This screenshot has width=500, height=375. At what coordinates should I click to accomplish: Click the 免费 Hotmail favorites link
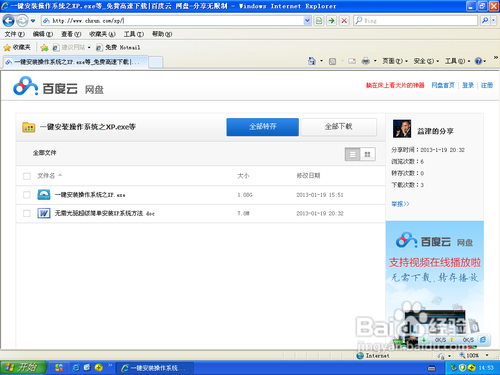coord(118,47)
